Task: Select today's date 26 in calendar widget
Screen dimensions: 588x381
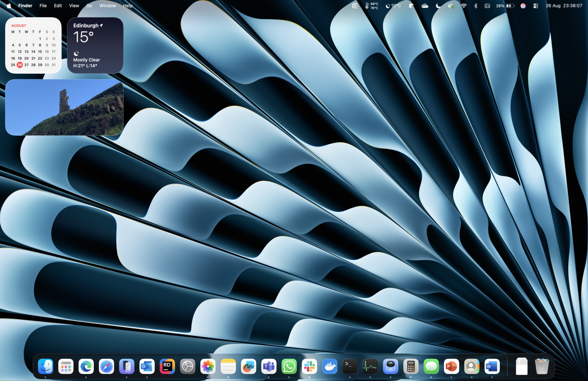Action: click(20, 65)
